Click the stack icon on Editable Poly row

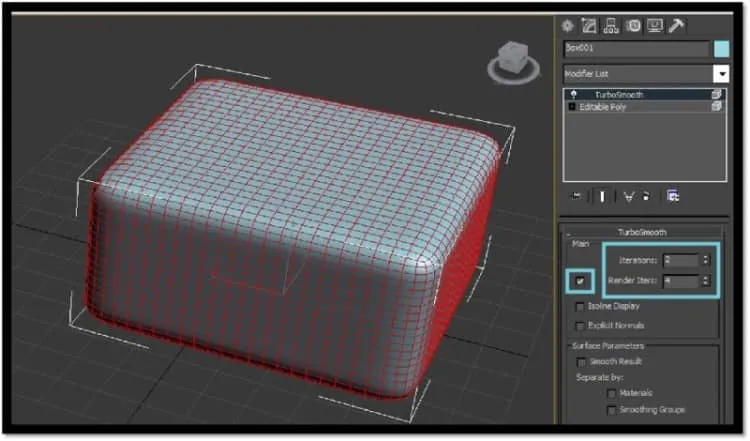pos(716,107)
